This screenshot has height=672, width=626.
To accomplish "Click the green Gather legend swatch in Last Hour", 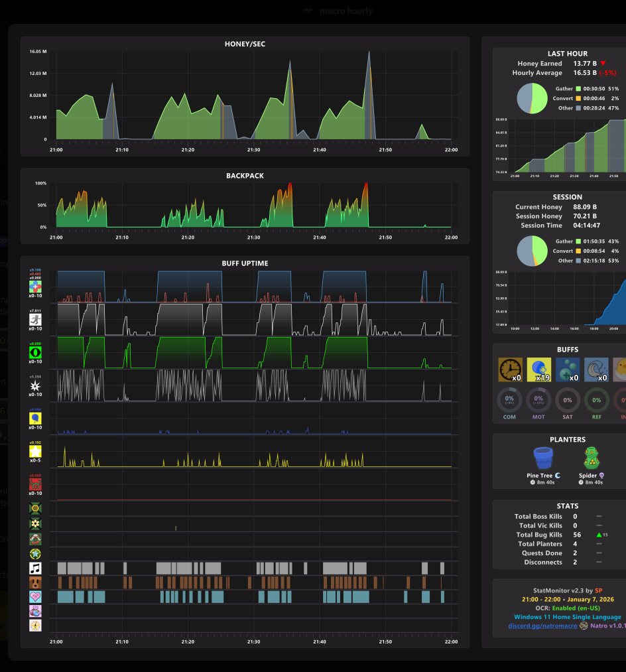I will click(578, 89).
